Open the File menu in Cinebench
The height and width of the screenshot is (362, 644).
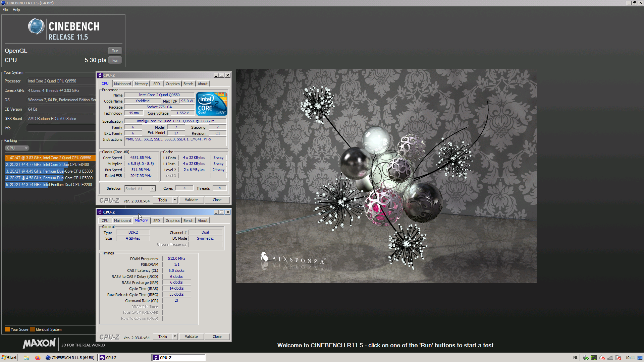(x=5, y=10)
